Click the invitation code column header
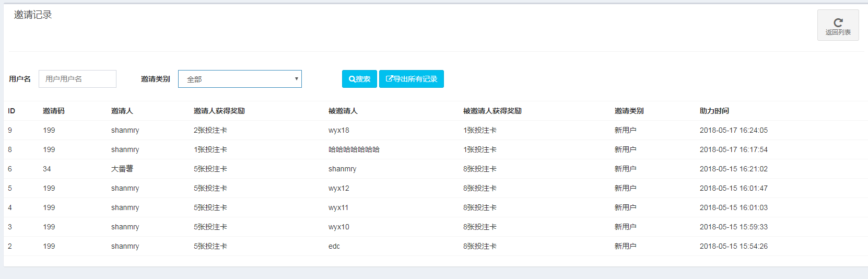868x279 pixels. (x=54, y=111)
